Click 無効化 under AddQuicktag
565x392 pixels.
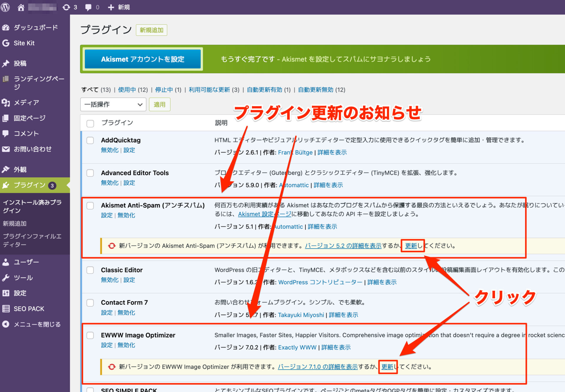110,150
